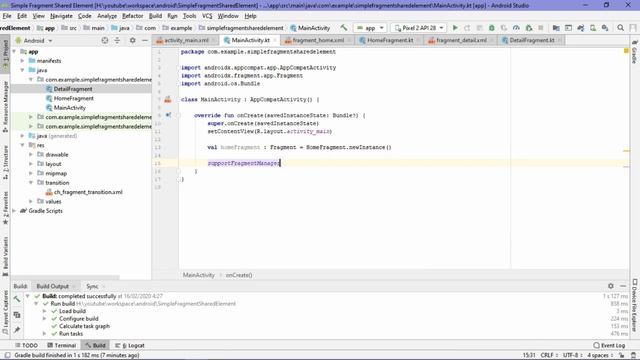The image size is (640, 360).
Task: Open the Sync tab in Build panel
Action: (92, 287)
